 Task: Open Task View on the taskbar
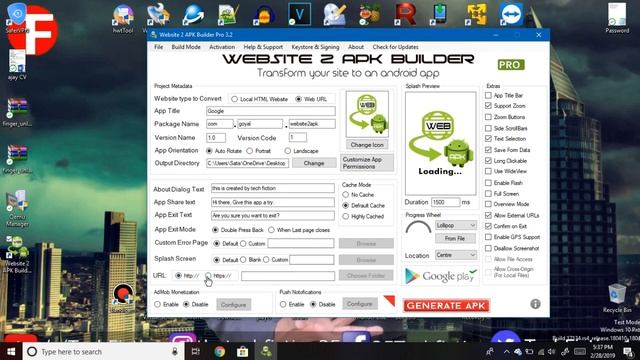[x=196, y=351]
